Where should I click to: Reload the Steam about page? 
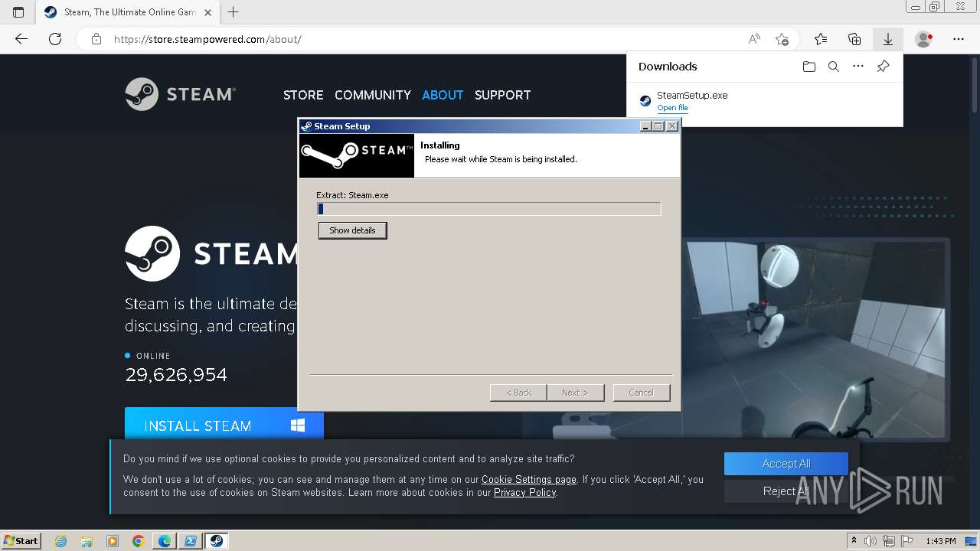[55, 39]
